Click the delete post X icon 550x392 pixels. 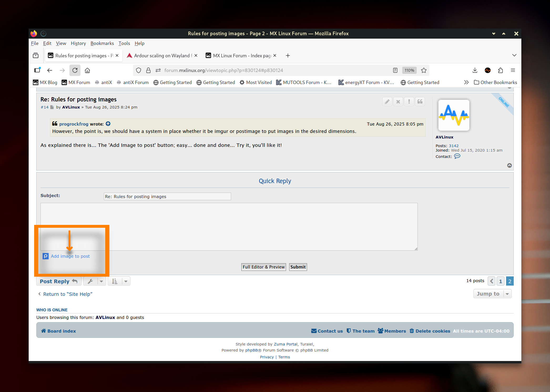click(x=398, y=102)
